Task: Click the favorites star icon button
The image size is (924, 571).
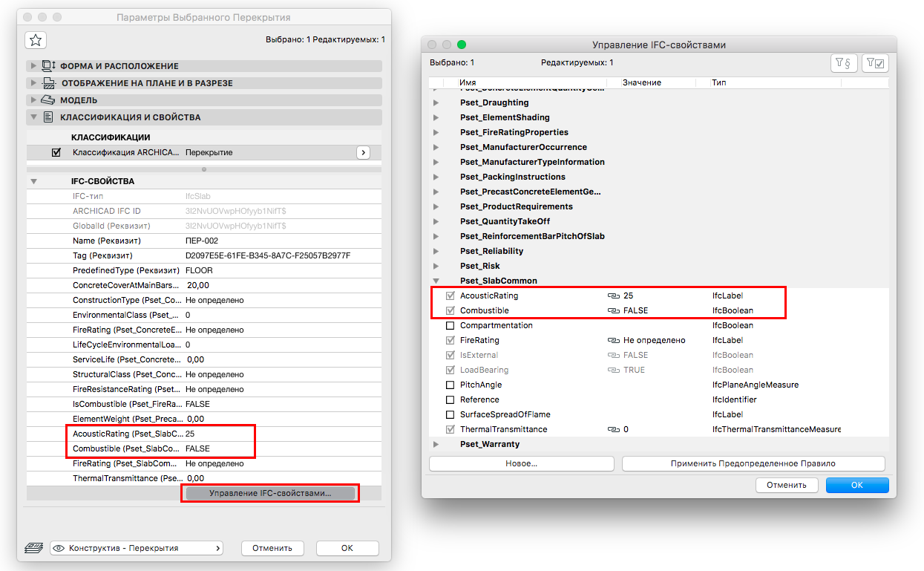Action: pos(36,40)
